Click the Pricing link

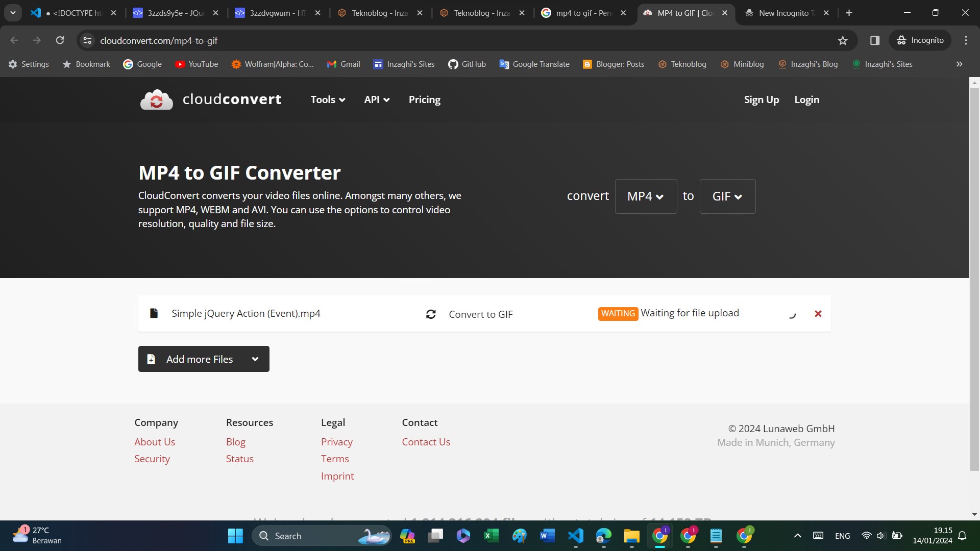tap(424, 100)
